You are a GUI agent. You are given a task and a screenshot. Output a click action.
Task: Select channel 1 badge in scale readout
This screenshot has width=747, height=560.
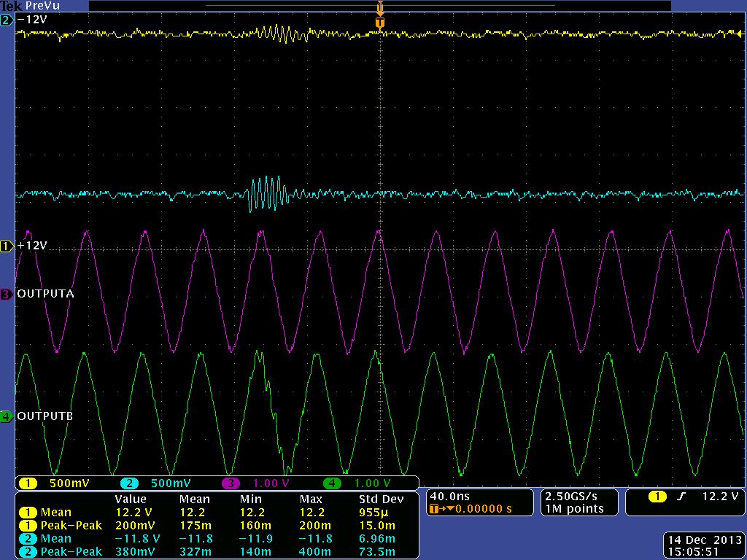click(x=28, y=483)
